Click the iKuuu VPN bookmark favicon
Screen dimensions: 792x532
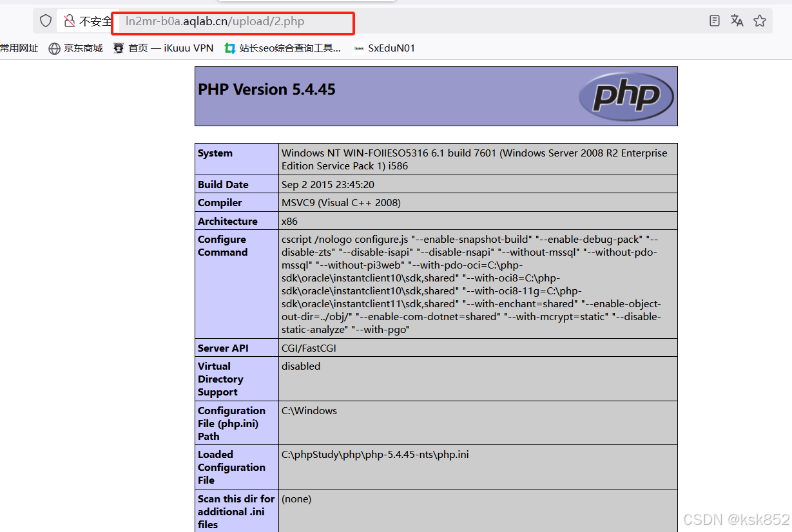[x=118, y=48]
